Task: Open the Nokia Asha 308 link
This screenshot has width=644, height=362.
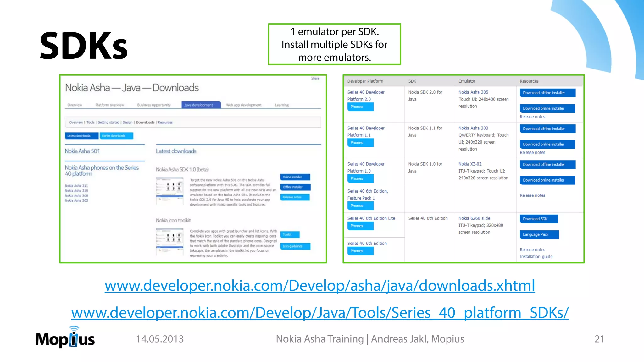Action: (x=76, y=195)
